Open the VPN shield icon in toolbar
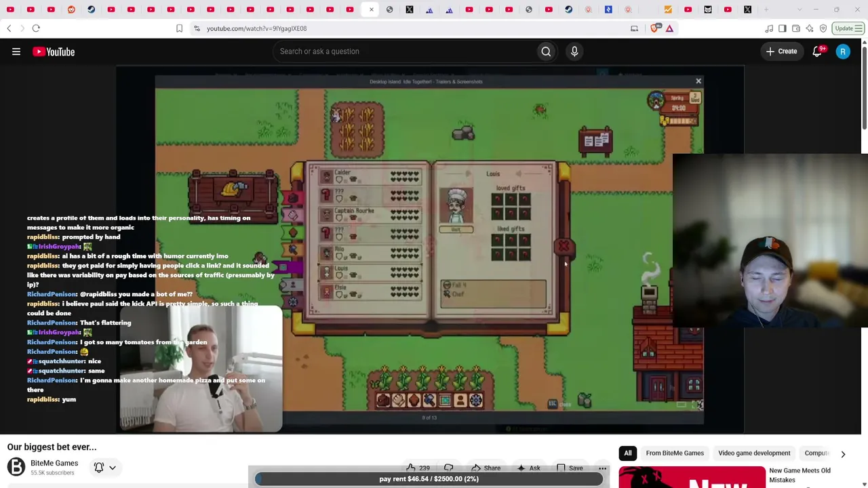 pyautogui.click(x=823, y=28)
